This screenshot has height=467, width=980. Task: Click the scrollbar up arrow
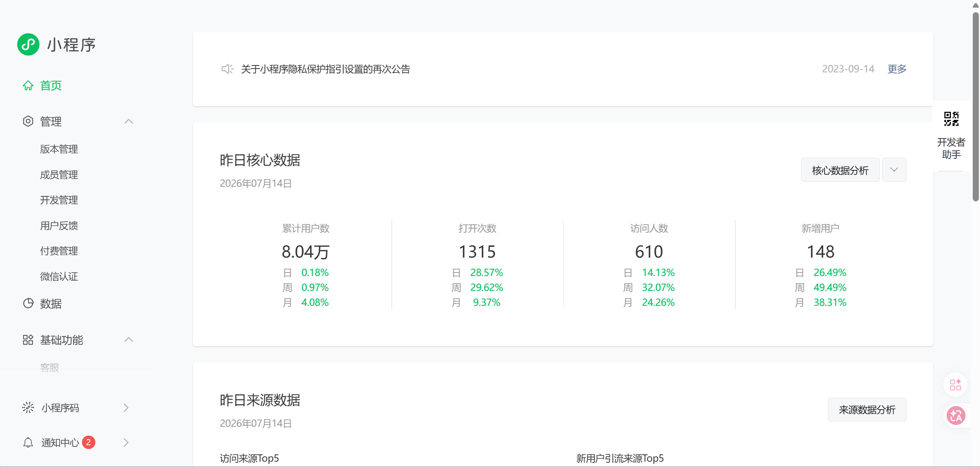click(976, 5)
